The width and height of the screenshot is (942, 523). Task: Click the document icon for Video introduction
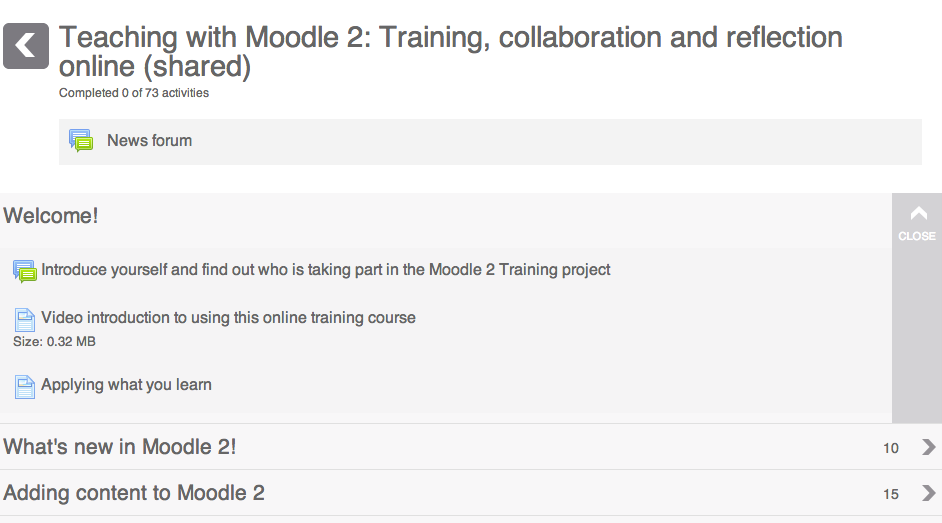25,319
